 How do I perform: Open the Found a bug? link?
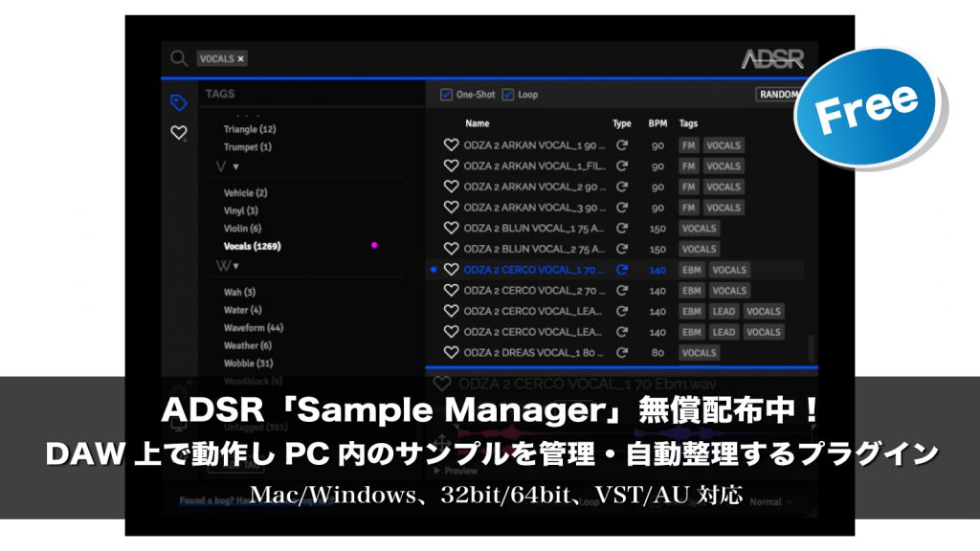point(204,499)
